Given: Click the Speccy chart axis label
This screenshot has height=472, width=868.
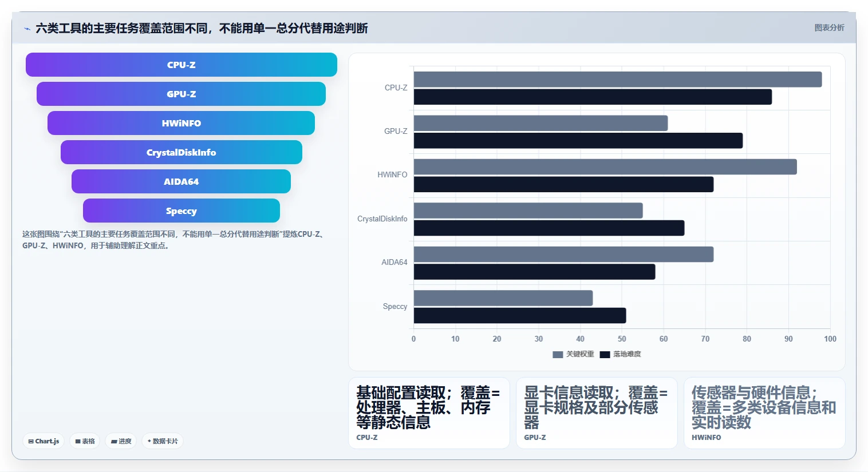Looking at the screenshot, I should (395, 306).
